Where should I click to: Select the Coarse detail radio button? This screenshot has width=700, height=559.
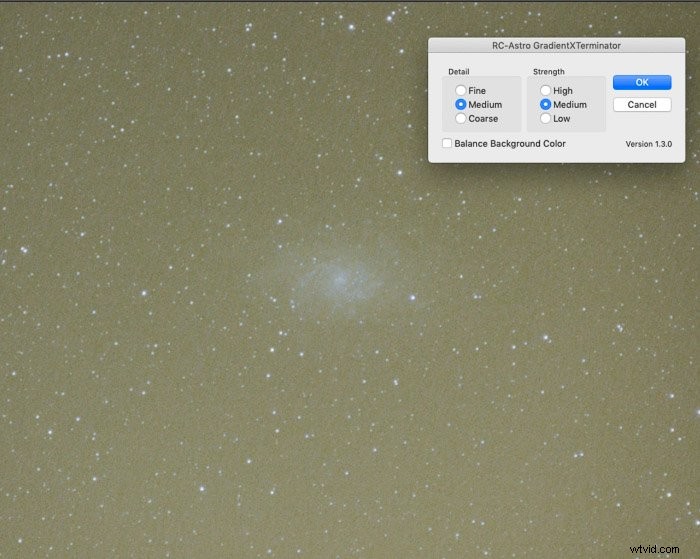point(461,119)
